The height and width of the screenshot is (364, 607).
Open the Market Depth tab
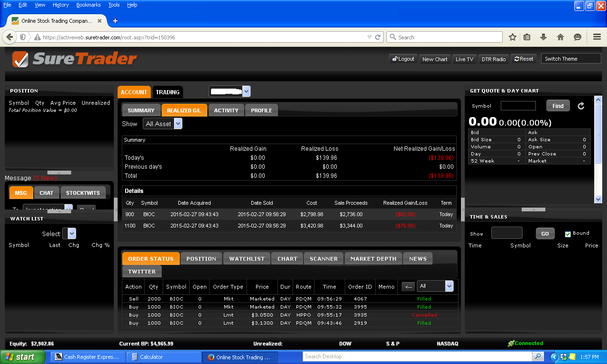click(x=373, y=259)
